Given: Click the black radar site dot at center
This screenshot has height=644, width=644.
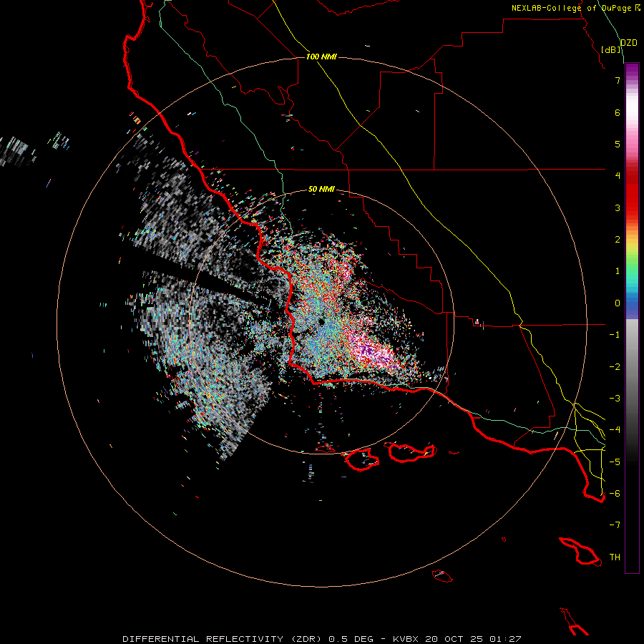Looking at the screenshot, I should 321,322.
